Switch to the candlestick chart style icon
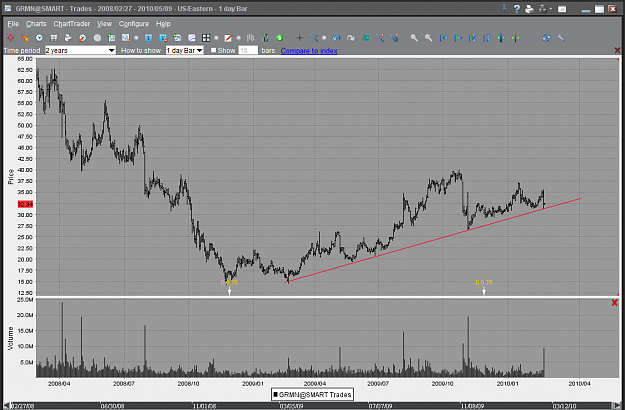Viewport: 625px width, 410px height. pos(265,38)
